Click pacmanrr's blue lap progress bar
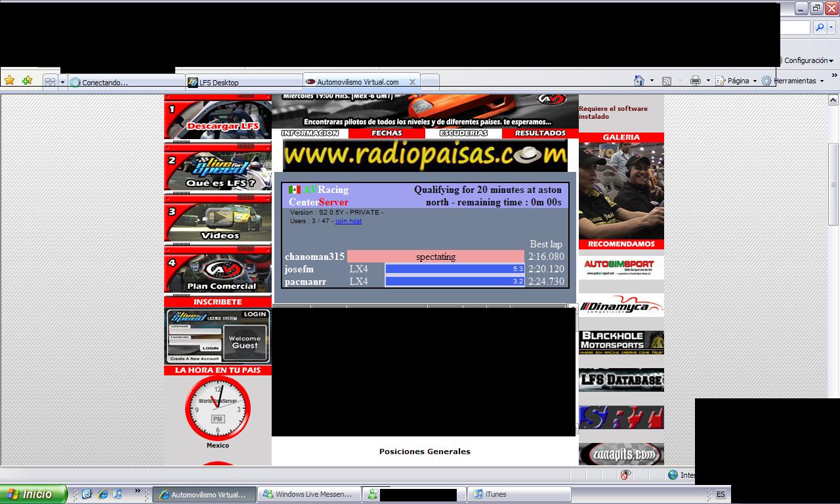This screenshot has width=840, height=504. tap(455, 282)
